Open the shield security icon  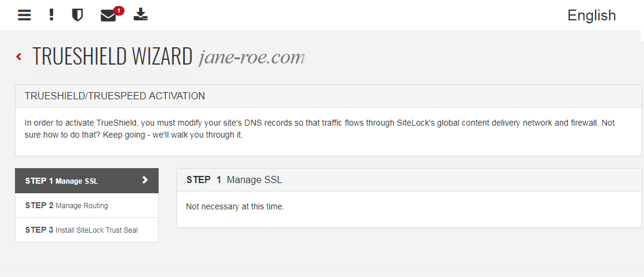[77, 16]
